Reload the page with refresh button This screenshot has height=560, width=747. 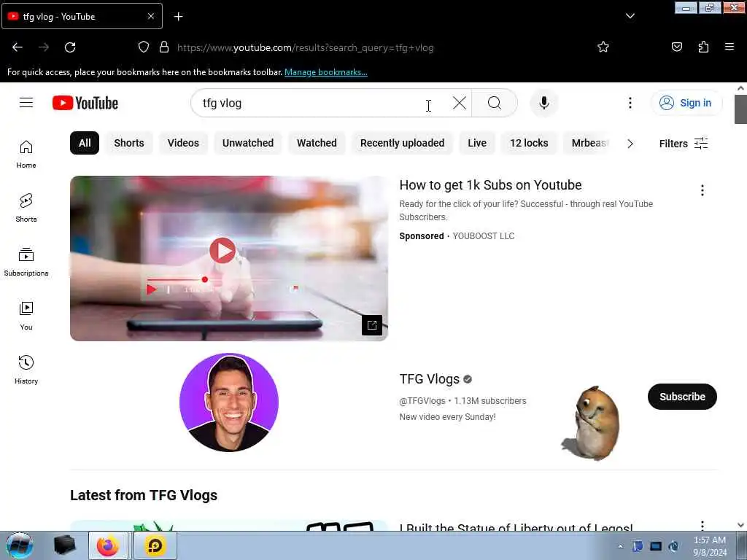(x=70, y=47)
